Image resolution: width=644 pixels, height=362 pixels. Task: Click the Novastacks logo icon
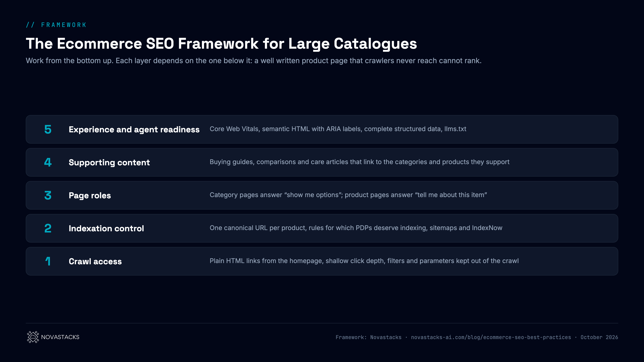pos(33,337)
